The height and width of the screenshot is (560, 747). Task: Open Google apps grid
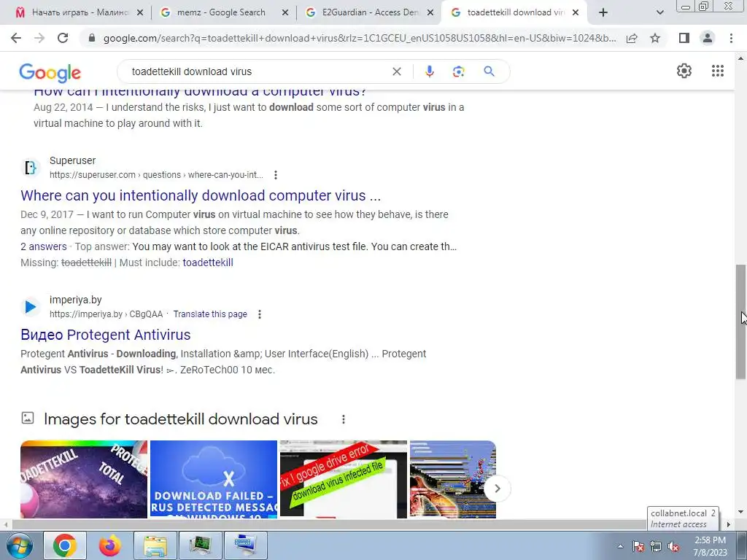tap(718, 71)
